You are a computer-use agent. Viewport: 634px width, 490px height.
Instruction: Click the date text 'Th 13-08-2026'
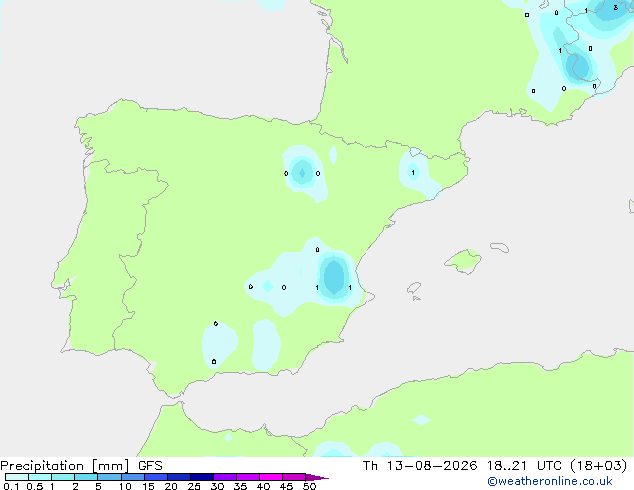[420, 466]
